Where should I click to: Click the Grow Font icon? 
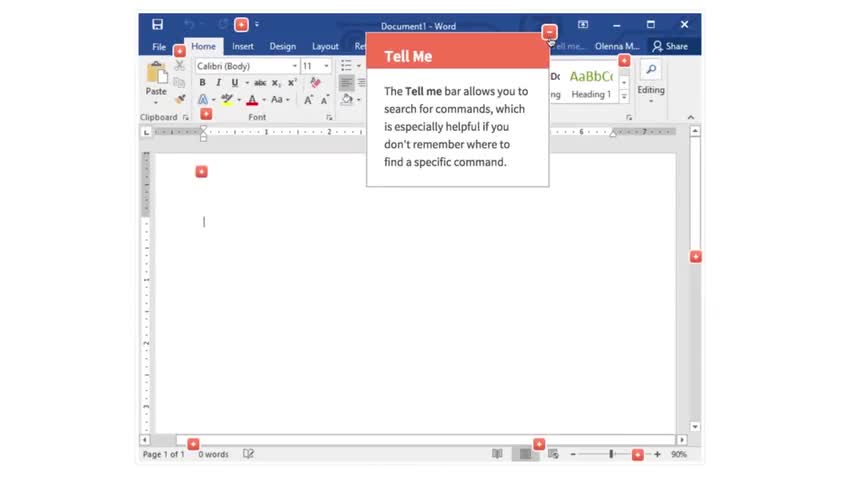click(x=308, y=99)
